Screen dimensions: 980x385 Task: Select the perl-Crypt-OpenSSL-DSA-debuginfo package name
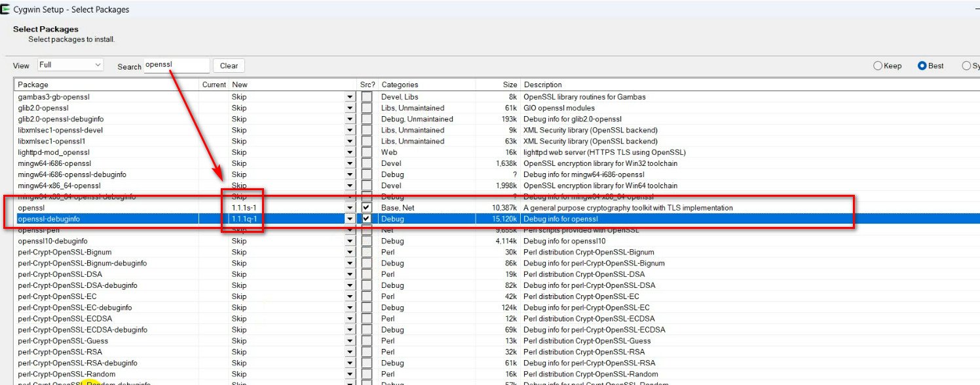[77, 285]
